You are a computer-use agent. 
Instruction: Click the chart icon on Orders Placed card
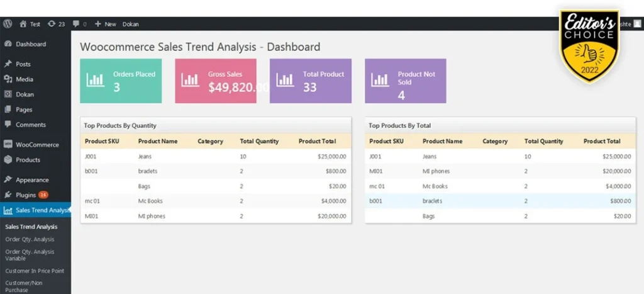click(x=96, y=81)
